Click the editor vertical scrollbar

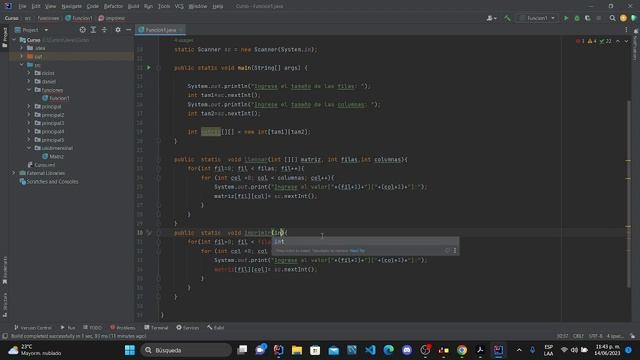click(x=629, y=194)
